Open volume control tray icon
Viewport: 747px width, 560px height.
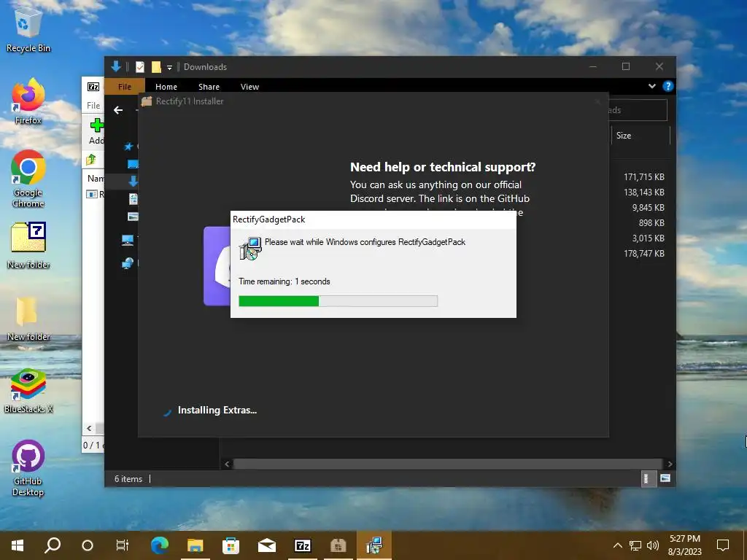coord(653,545)
